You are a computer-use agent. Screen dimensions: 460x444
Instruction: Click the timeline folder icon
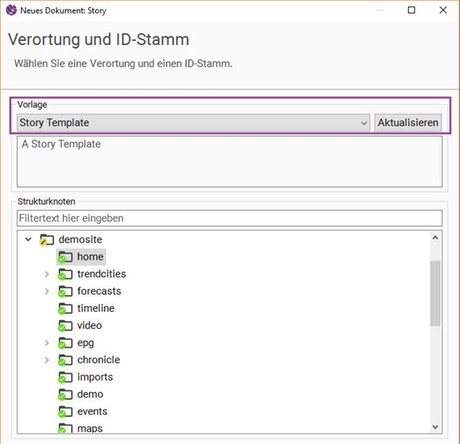65,309
